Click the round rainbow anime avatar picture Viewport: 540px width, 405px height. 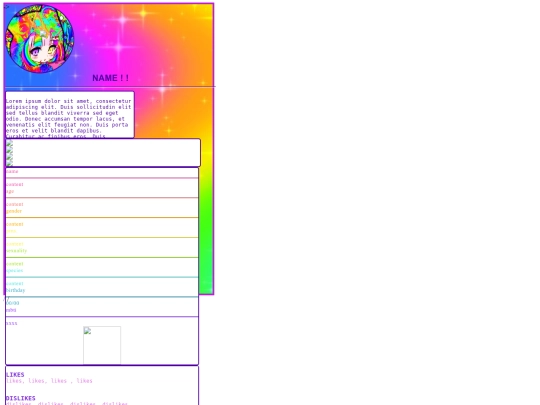coord(40,39)
